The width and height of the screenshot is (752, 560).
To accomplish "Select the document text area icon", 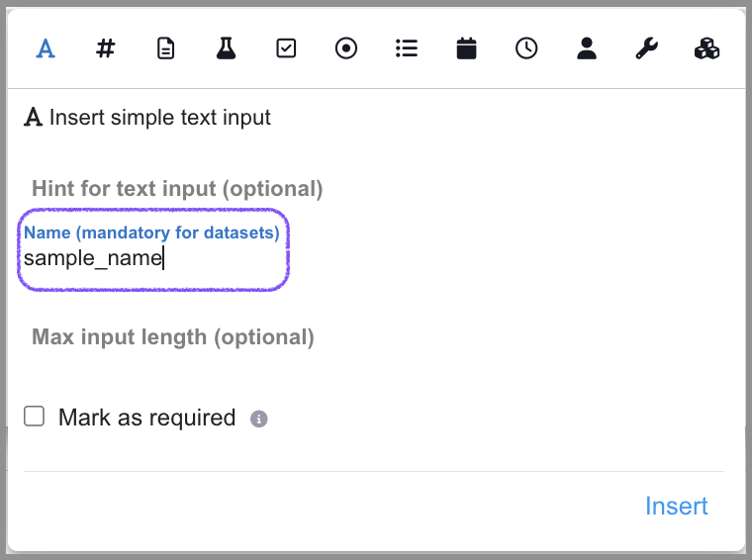I will (165, 48).
